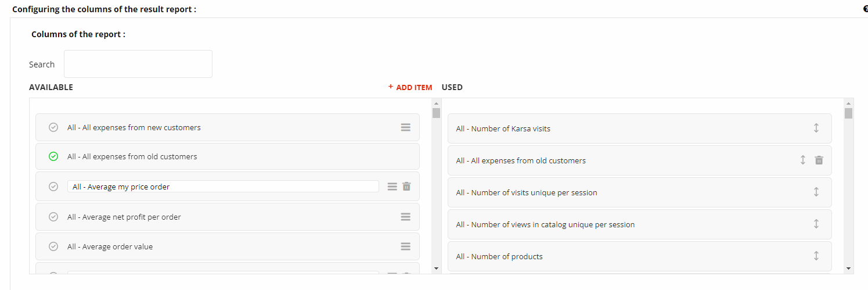Uncheck All expenses from old customers
This screenshot has height=290, width=868.
click(x=53, y=156)
